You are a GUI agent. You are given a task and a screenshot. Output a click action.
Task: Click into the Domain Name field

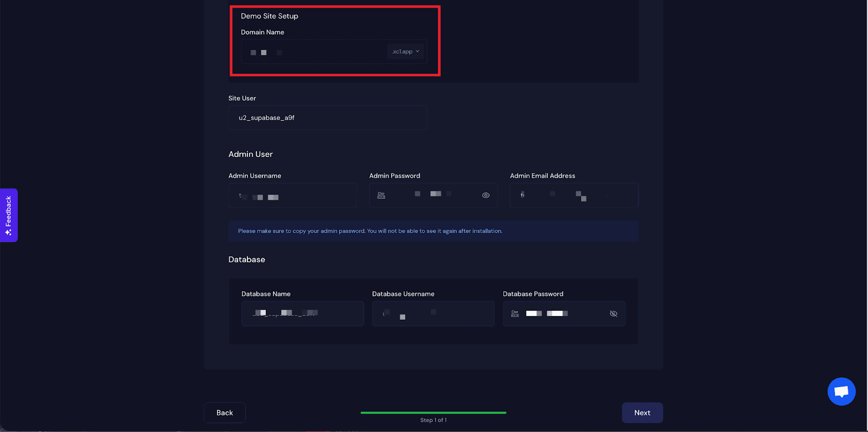pyautogui.click(x=315, y=52)
